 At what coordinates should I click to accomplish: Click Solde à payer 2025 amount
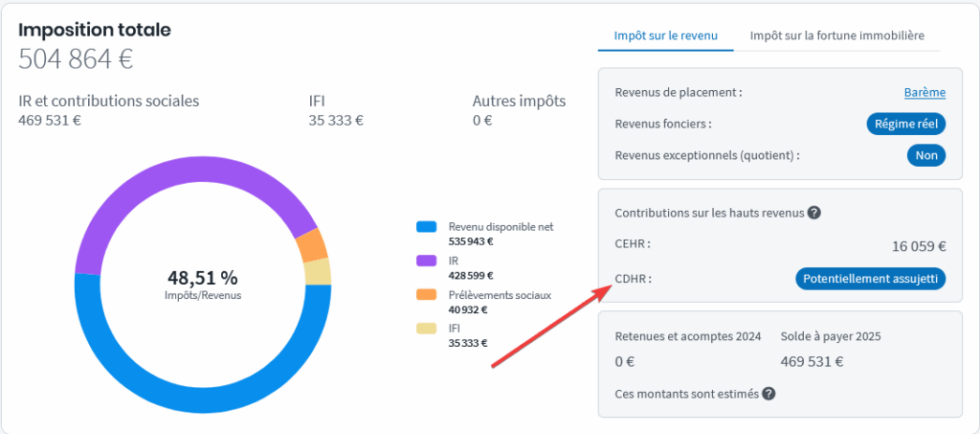coord(812,362)
